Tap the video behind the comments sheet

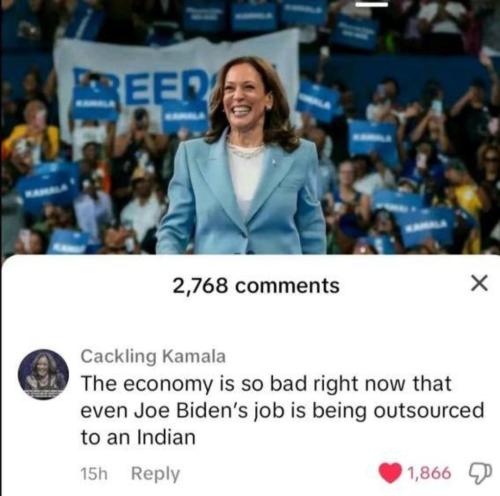click(x=250, y=127)
